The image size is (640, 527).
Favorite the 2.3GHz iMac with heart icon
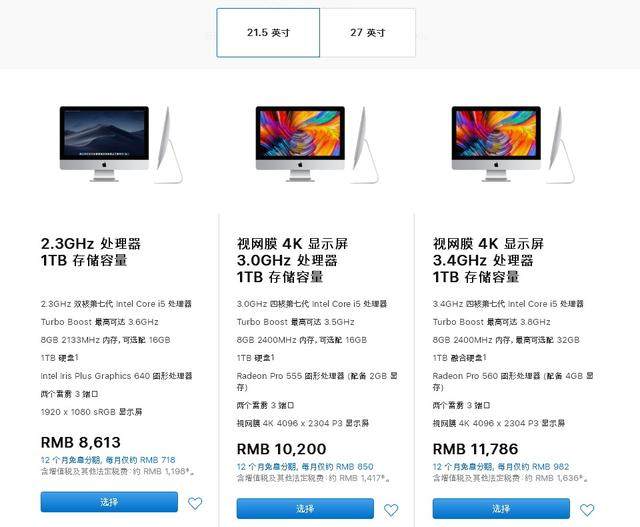point(195,503)
